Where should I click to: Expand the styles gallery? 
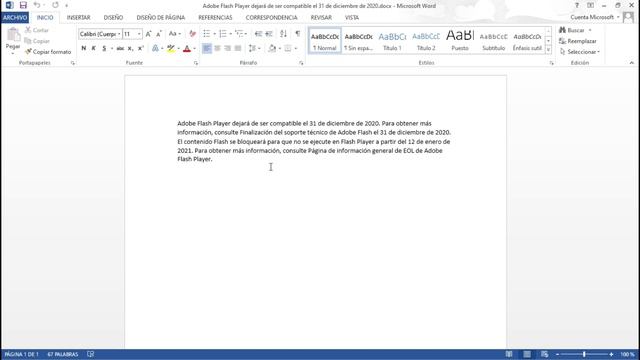click(548, 50)
